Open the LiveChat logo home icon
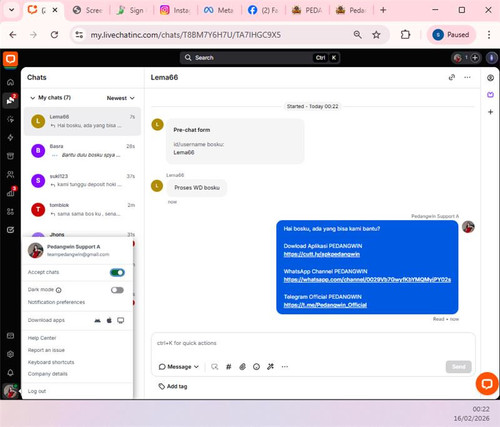The width and height of the screenshot is (500, 427). tap(10, 59)
